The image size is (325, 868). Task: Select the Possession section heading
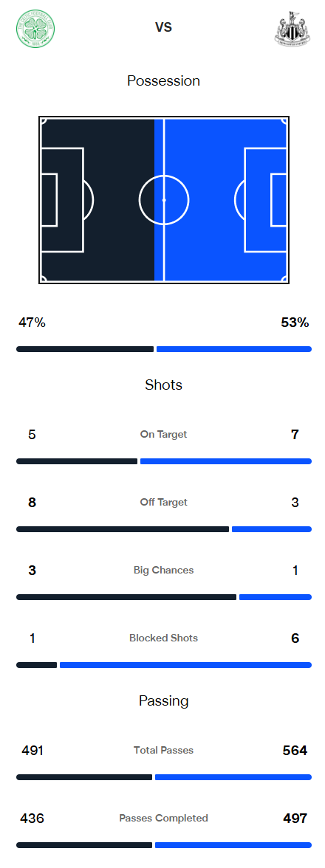(163, 81)
